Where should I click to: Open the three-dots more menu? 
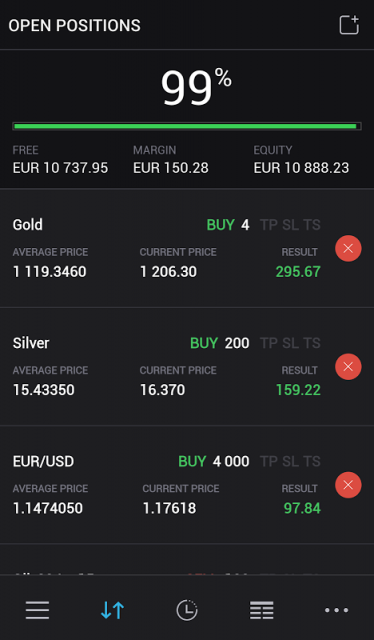click(336, 610)
